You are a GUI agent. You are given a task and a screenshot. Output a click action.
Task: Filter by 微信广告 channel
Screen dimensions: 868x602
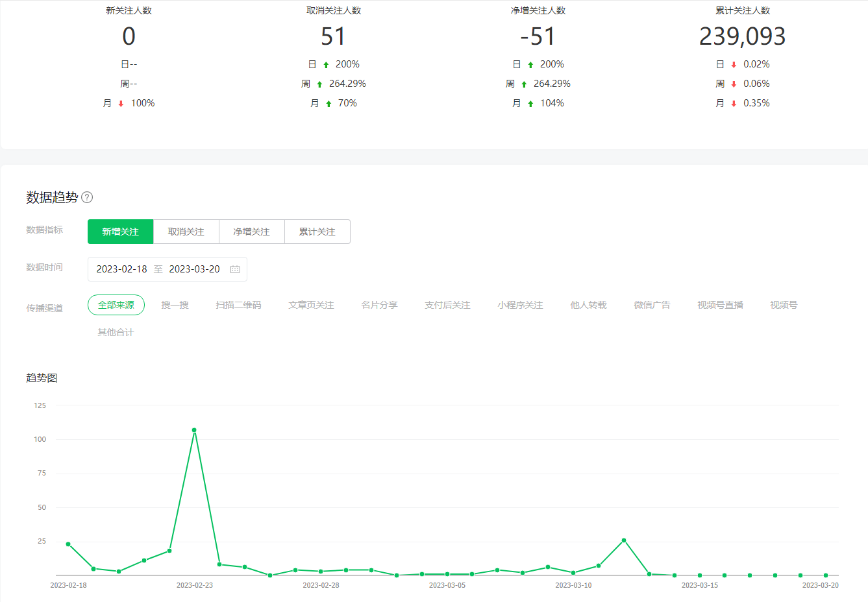pos(652,305)
